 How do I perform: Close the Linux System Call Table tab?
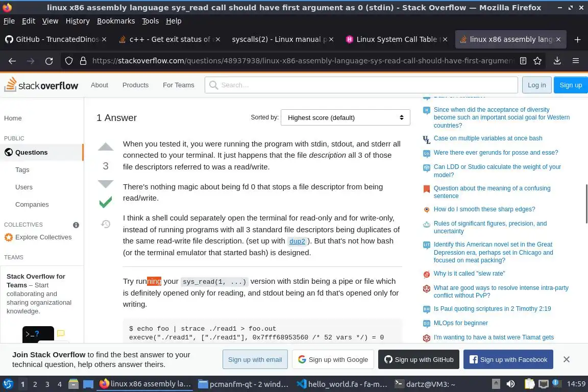[x=445, y=39]
